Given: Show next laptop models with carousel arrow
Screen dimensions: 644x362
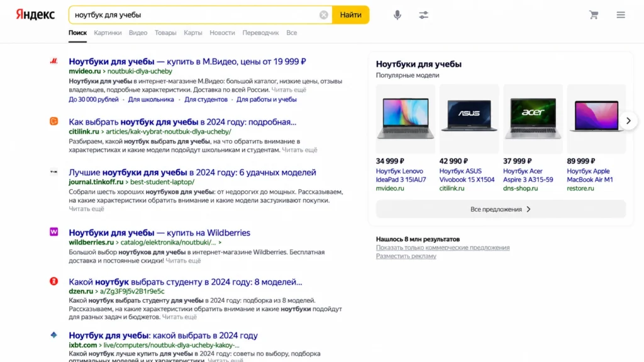Looking at the screenshot, I should pyautogui.click(x=628, y=121).
